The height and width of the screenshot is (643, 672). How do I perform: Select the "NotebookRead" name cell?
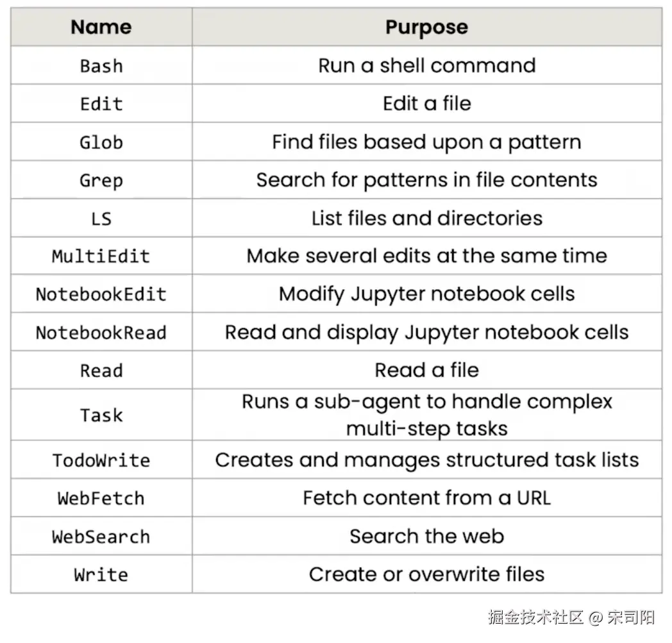pos(101,332)
